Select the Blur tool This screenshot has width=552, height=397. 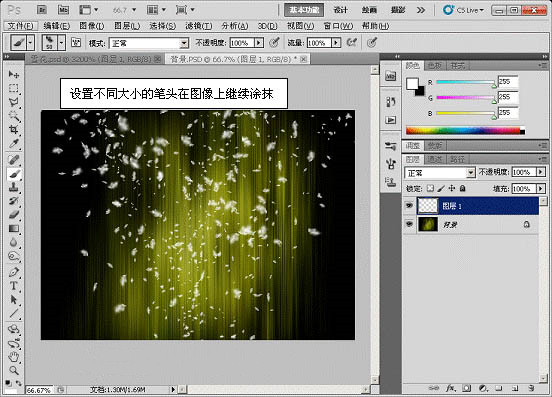[14, 242]
